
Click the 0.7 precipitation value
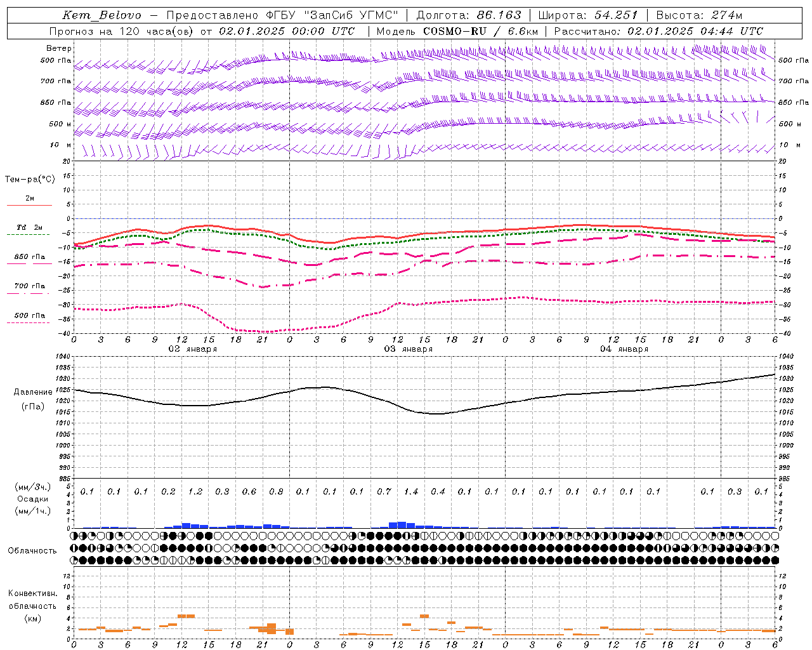point(384,491)
